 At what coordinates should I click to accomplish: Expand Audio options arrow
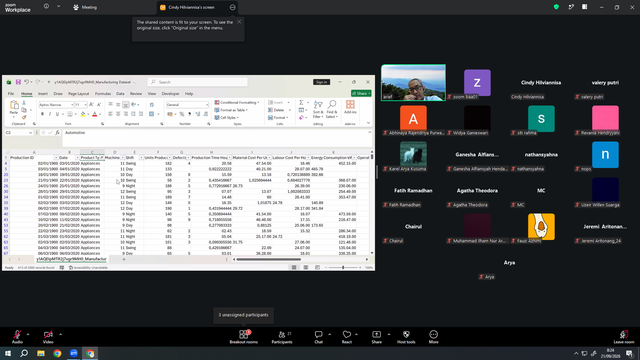coord(28,334)
